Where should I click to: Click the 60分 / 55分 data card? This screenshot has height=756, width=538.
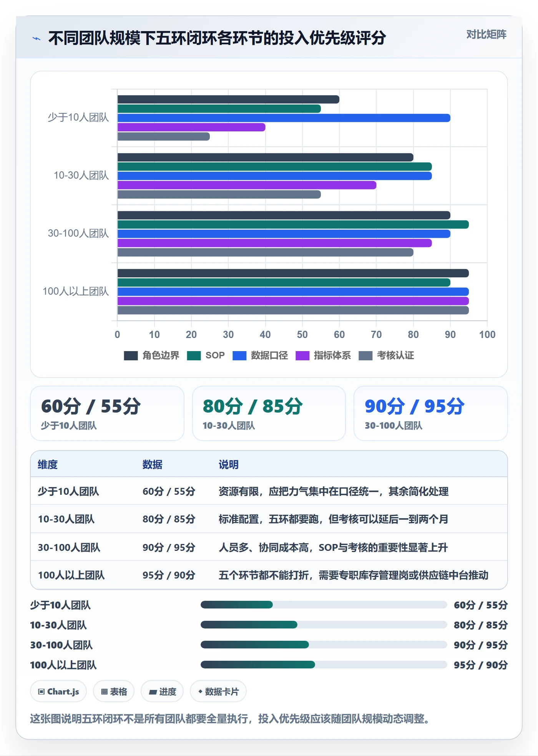pyautogui.click(x=107, y=413)
